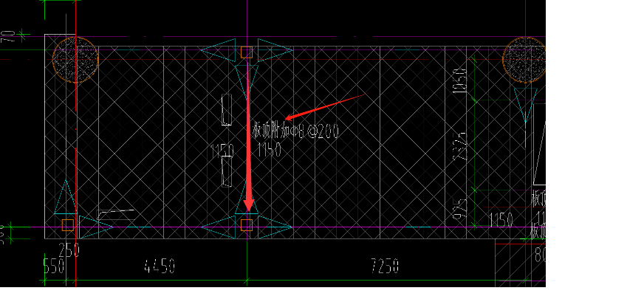Select the white leader symbol near the bottom-left corner
This screenshot has width=644, height=299.
click(x=115, y=214)
